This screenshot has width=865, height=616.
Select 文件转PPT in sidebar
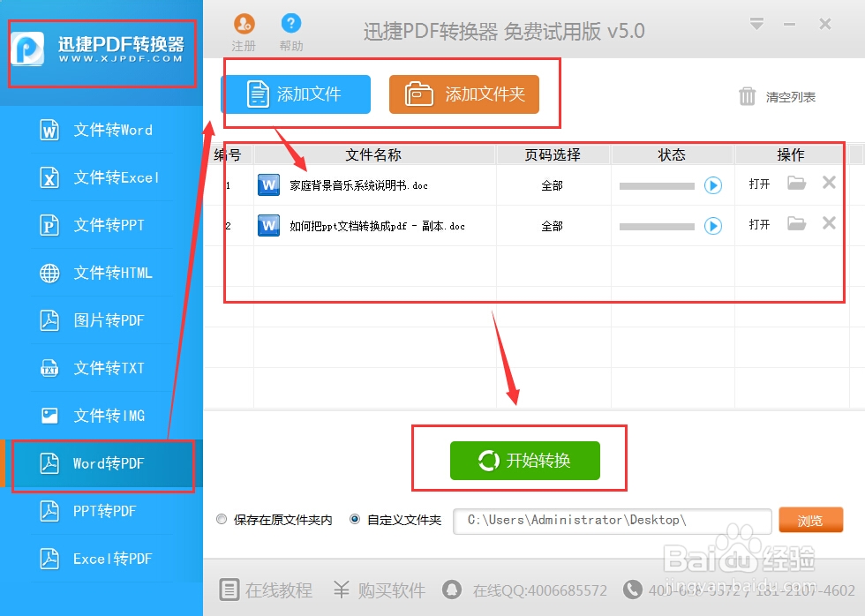point(102,225)
